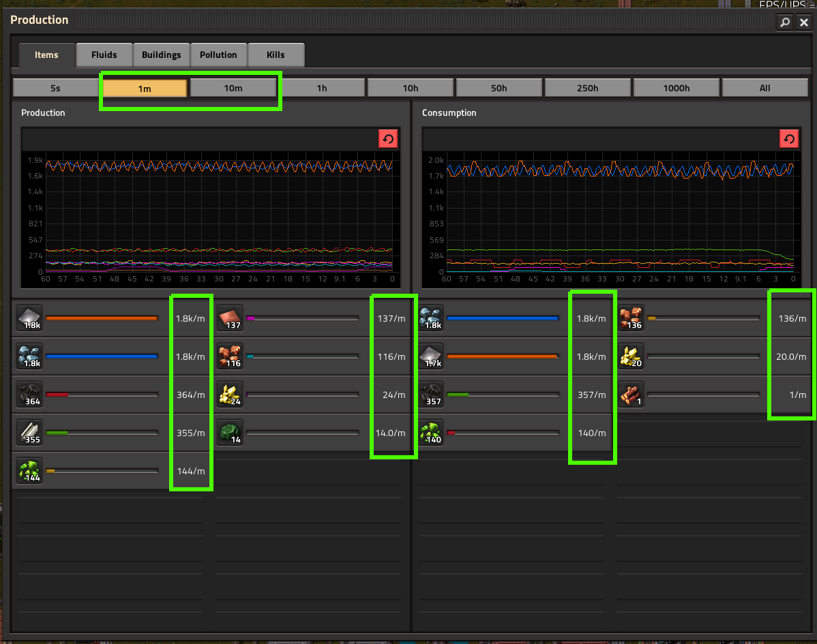Screen dimensions: 817x644
Task: Click the dark green item icon showing 14
Action: pyautogui.click(x=230, y=433)
